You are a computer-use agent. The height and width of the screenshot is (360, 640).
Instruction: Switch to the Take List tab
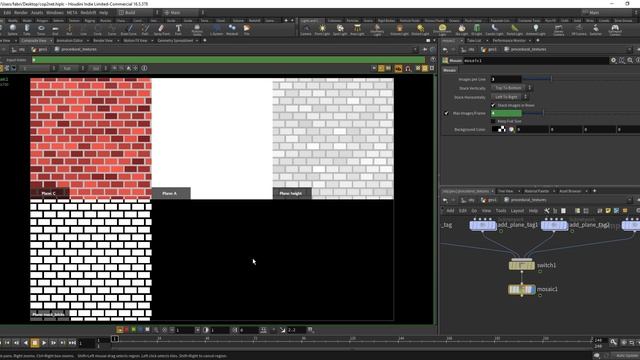click(x=474, y=40)
